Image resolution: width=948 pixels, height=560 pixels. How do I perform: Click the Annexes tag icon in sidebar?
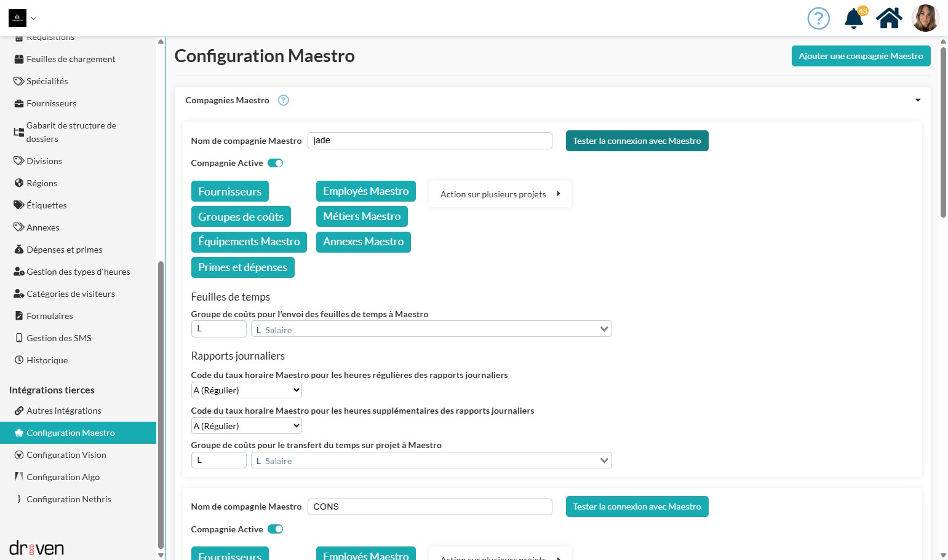[19, 227]
